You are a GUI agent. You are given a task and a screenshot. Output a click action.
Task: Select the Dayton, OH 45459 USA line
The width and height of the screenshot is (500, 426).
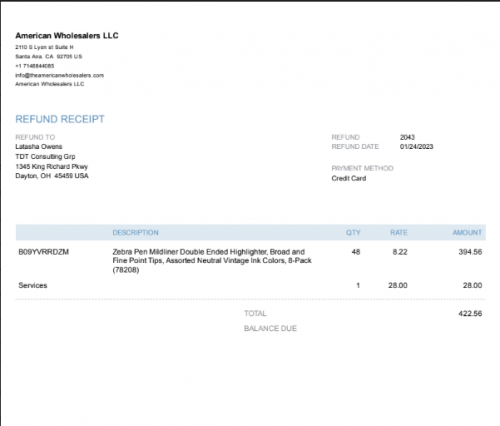pos(52,176)
